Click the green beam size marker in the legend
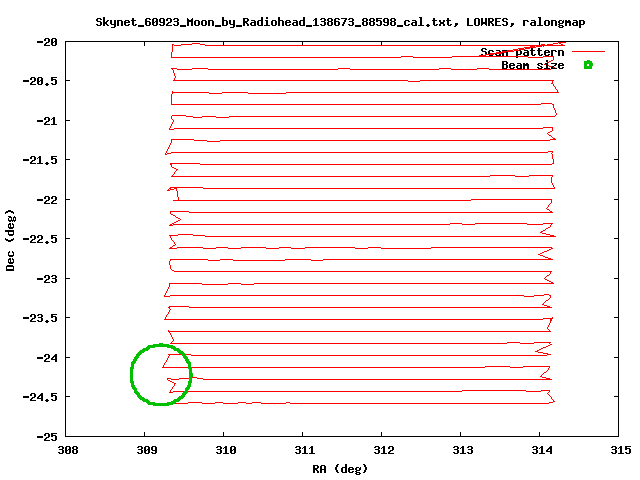 (588, 65)
